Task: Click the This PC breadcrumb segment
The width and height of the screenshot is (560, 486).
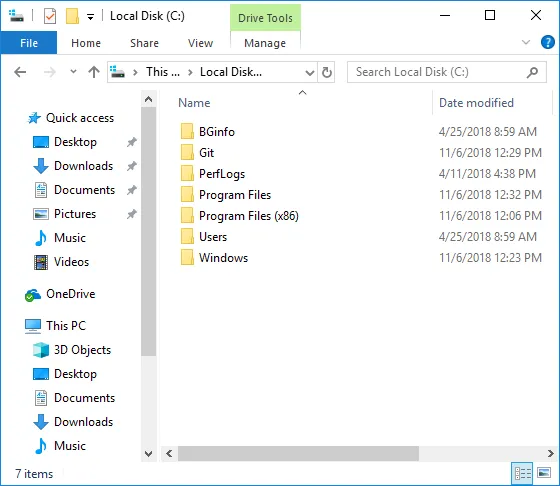Action: tap(163, 72)
